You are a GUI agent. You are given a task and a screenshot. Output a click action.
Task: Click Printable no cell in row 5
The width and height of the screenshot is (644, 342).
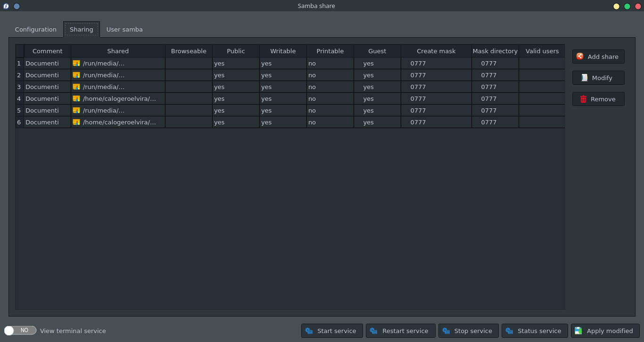point(330,110)
